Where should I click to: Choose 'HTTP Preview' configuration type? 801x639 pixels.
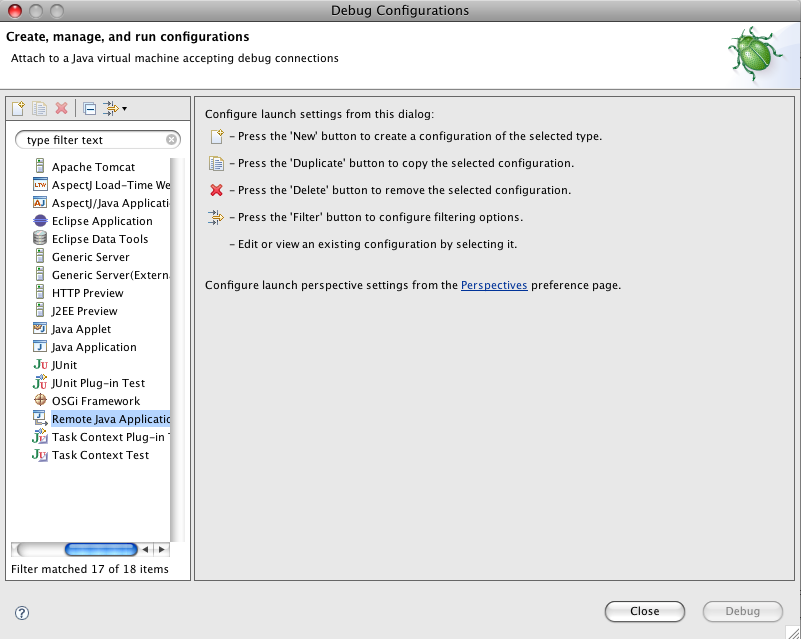pos(87,293)
